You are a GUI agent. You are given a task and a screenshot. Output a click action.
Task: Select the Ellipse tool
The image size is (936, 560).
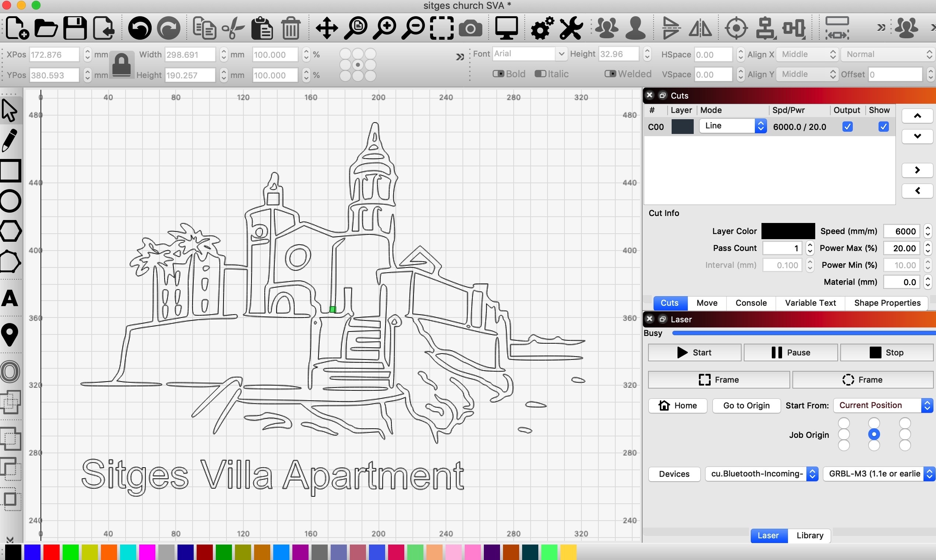click(10, 201)
